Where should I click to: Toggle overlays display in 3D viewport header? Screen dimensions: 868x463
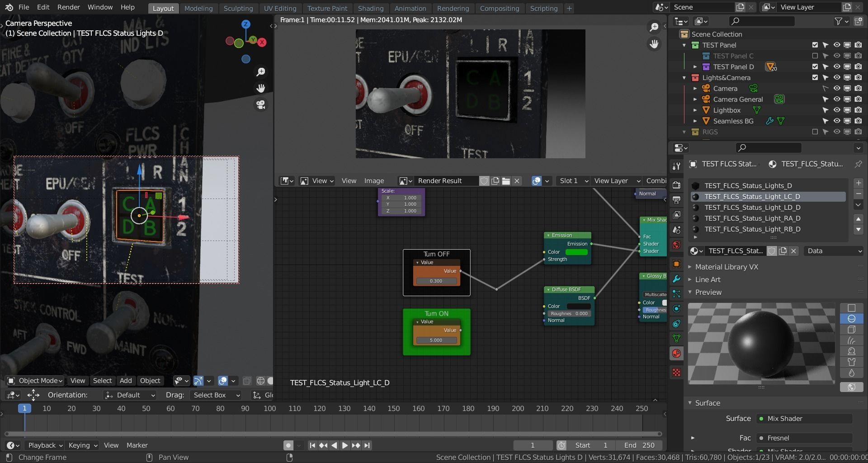coord(222,381)
